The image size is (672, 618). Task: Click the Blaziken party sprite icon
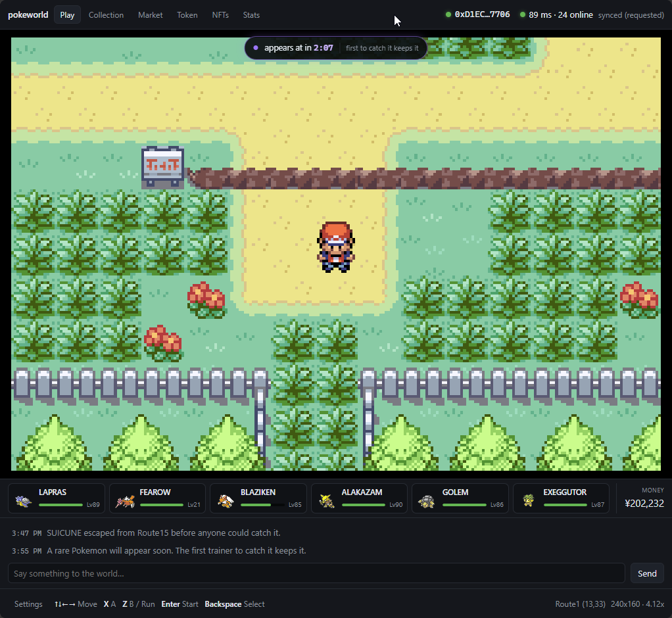click(226, 500)
